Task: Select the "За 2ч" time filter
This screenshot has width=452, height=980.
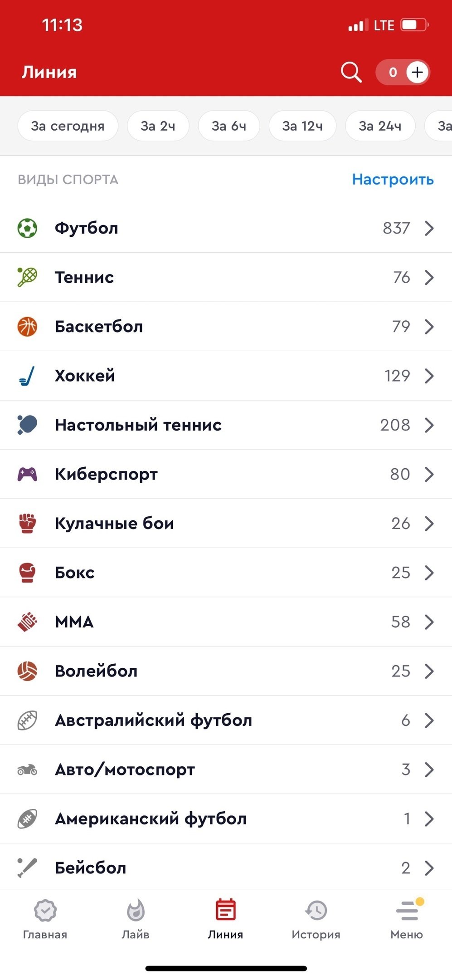Action: coord(158,126)
